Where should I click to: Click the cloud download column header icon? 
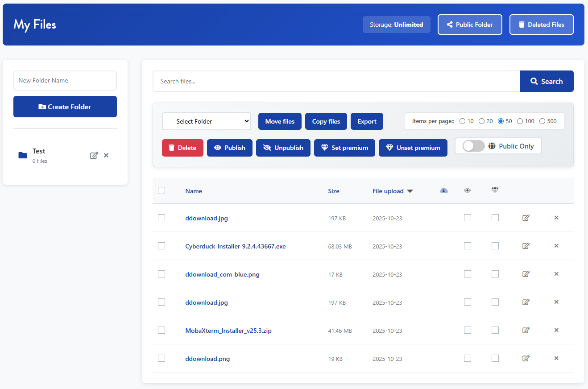[x=444, y=190]
